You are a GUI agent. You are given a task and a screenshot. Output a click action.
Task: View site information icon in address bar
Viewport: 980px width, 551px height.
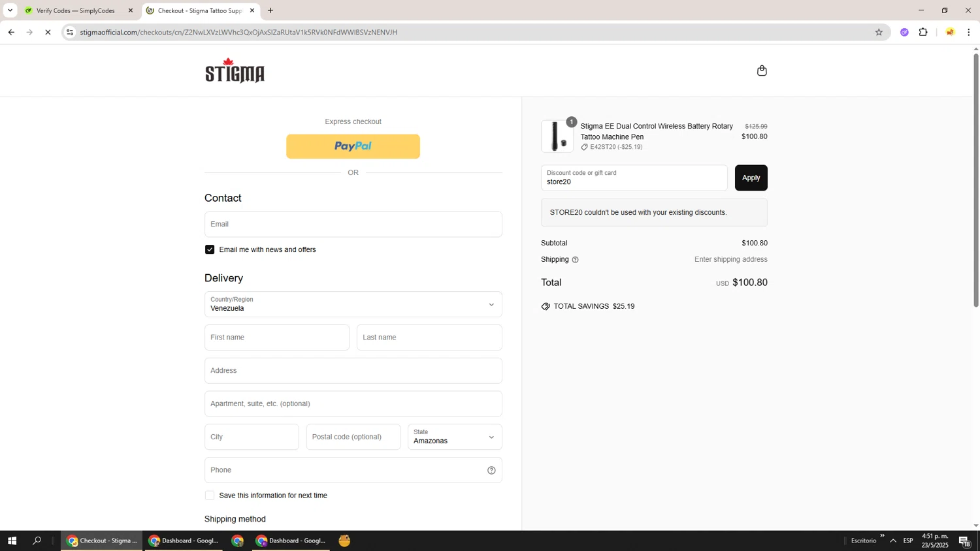click(x=70, y=32)
